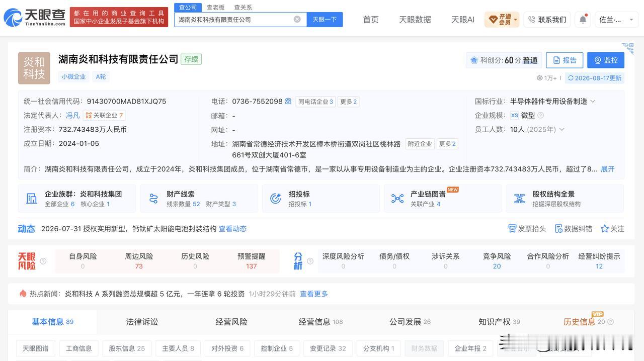644x361 pixels.
Task: Go to 首页 in the top navigation
Action: click(x=371, y=20)
